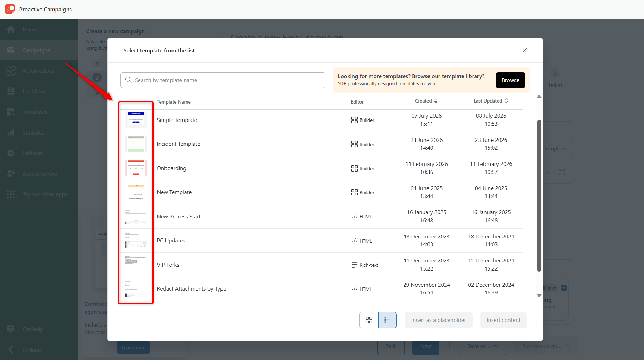Click HTML code icon in PC Updates row
This screenshot has width=644, height=360.
pyautogui.click(x=354, y=241)
